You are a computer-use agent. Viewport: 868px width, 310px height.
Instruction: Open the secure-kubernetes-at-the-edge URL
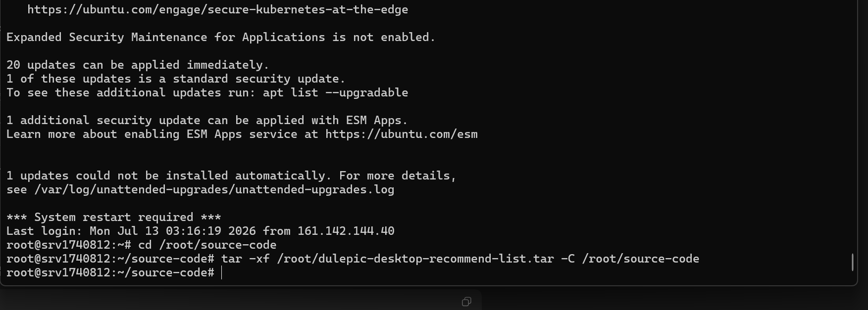(x=218, y=9)
